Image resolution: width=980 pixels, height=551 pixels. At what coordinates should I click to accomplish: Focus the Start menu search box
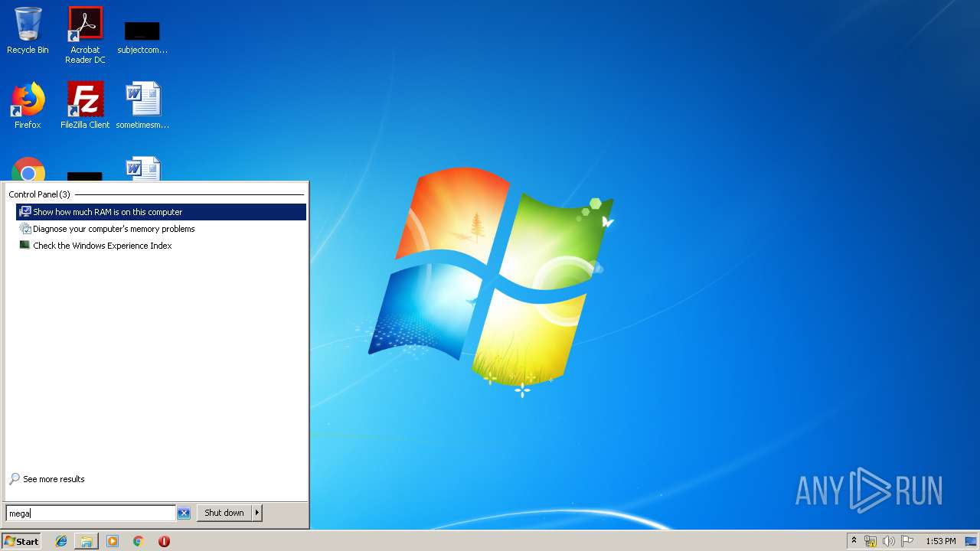pos(91,514)
